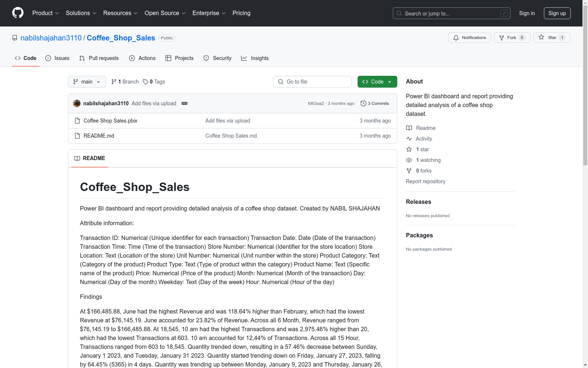The height and width of the screenshot is (368, 588).
Task: Click the fork icon beside 0 forks
Action: coord(409,171)
